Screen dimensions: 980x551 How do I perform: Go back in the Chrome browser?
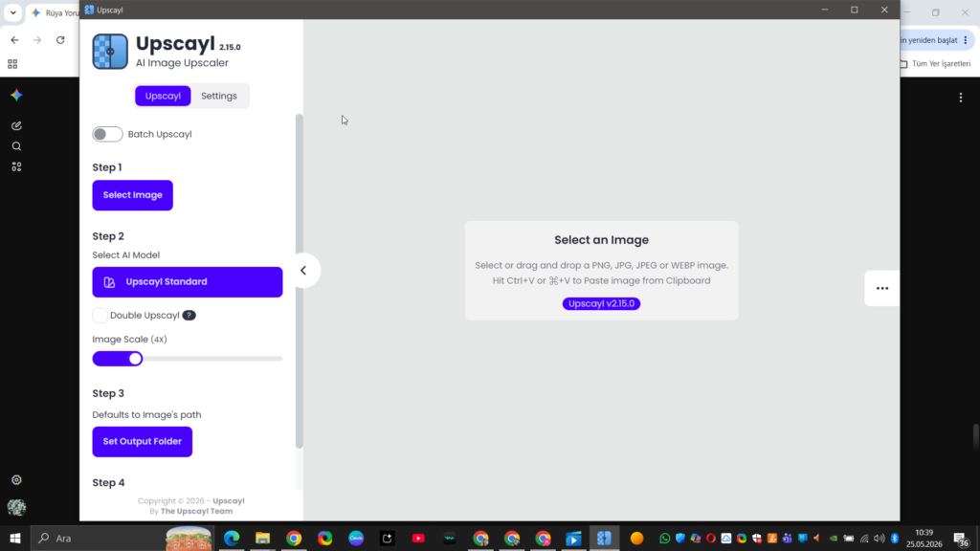(14, 40)
